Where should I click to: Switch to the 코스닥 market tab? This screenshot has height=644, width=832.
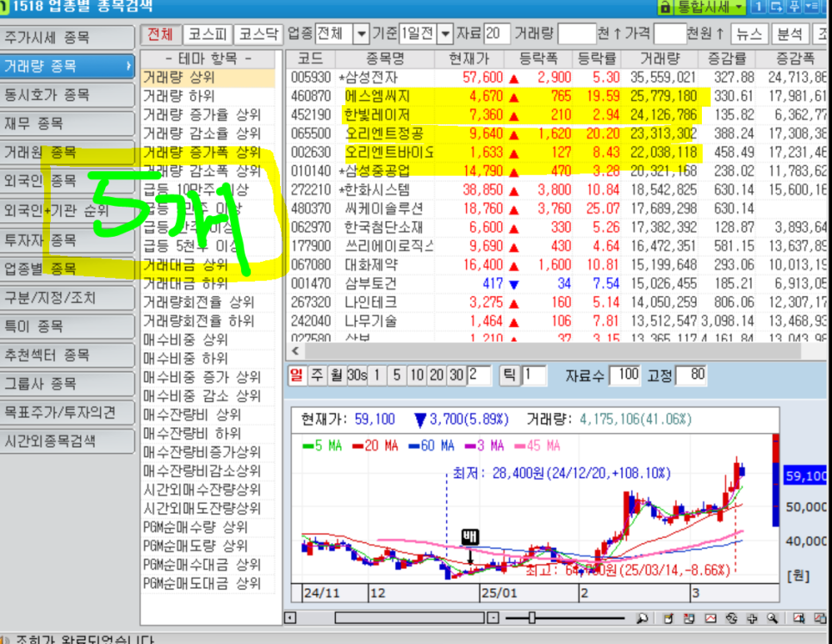258,34
